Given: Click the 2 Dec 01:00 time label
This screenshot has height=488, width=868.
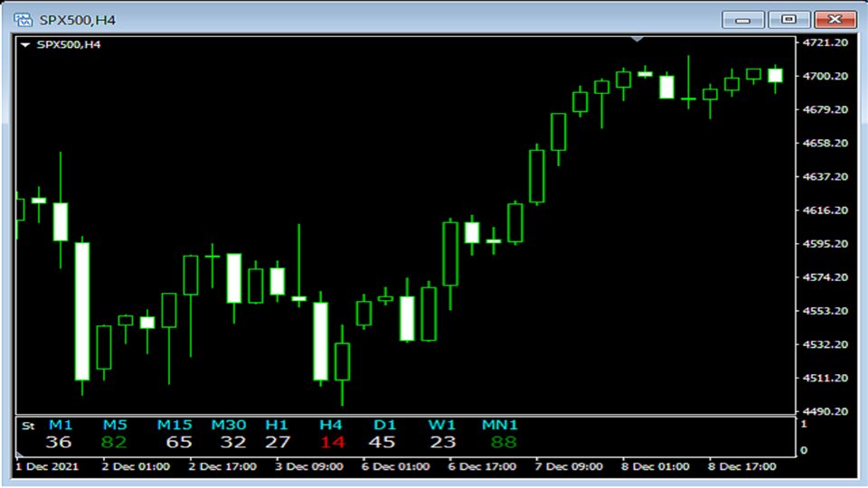Looking at the screenshot, I should point(136,466).
